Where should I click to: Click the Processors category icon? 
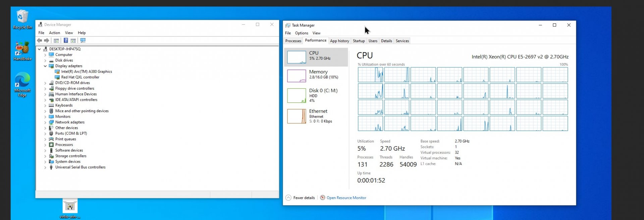pyautogui.click(x=51, y=145)
